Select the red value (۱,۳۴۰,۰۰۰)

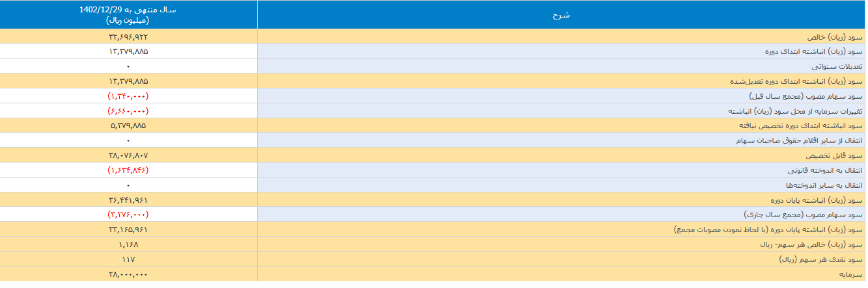(128, 96)
